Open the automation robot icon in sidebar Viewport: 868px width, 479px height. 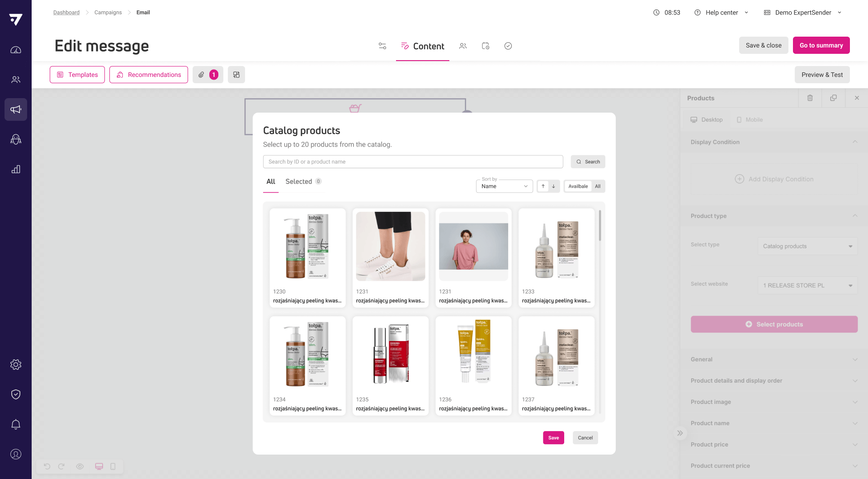(x=16, y=139)
